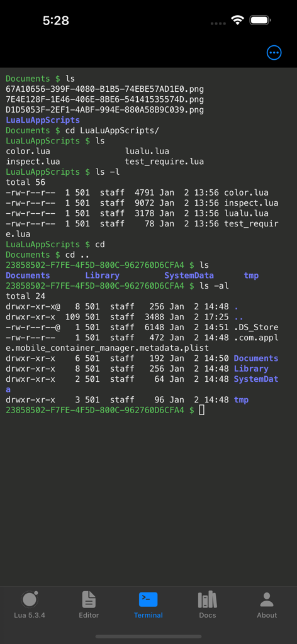Open the more options ellipsis menu
Image resolution: width=297 pixels, height=644 pixels.
point(274,53)
